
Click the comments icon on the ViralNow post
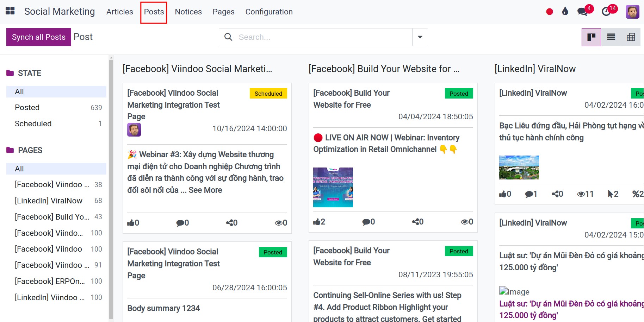click(530, 194)
